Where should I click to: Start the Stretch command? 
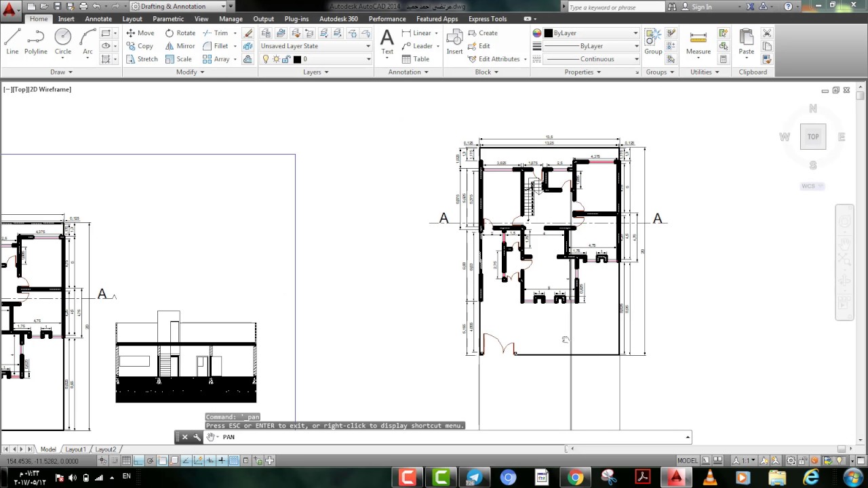[142, 59]
